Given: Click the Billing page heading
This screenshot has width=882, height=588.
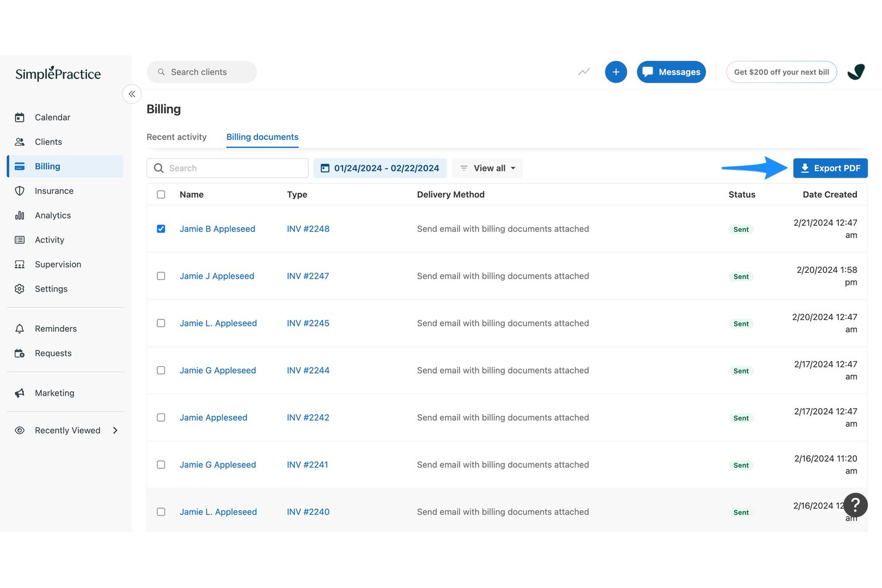Looking at the screenshot, I should (163, 109).
